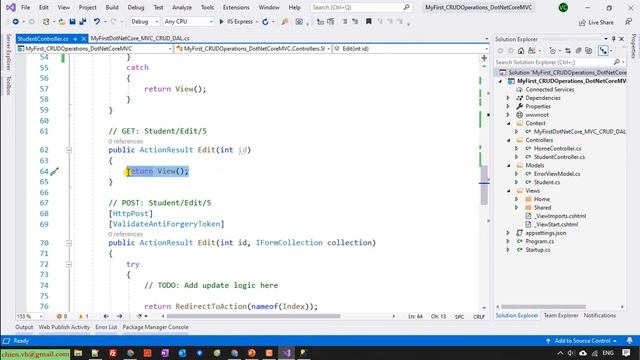Viewport: 640px width, 360px height.
Task: Click the browser Refresh icon in toolbar
Action: [265, 22]
